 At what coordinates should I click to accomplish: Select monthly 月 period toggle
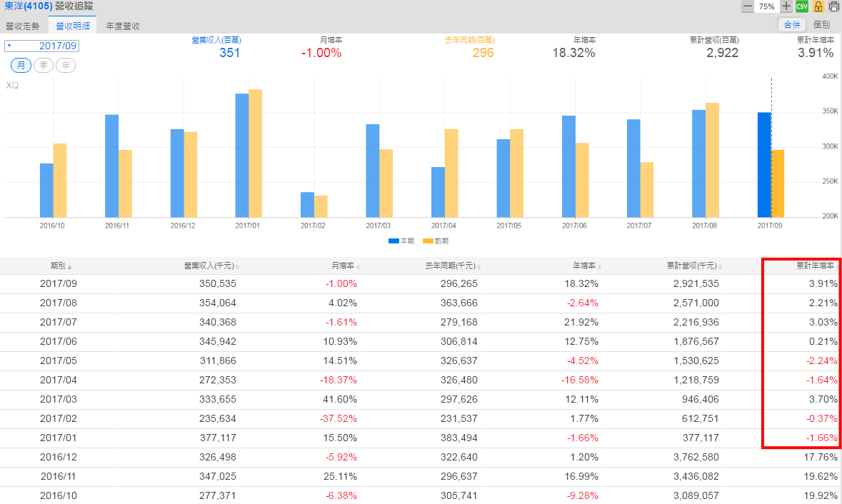point(21,66)
